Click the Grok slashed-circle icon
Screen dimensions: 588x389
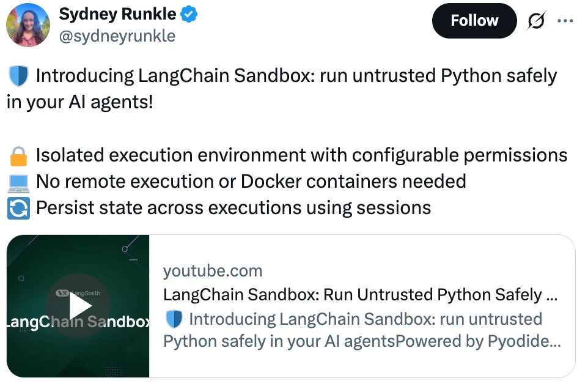click(536, 21)
